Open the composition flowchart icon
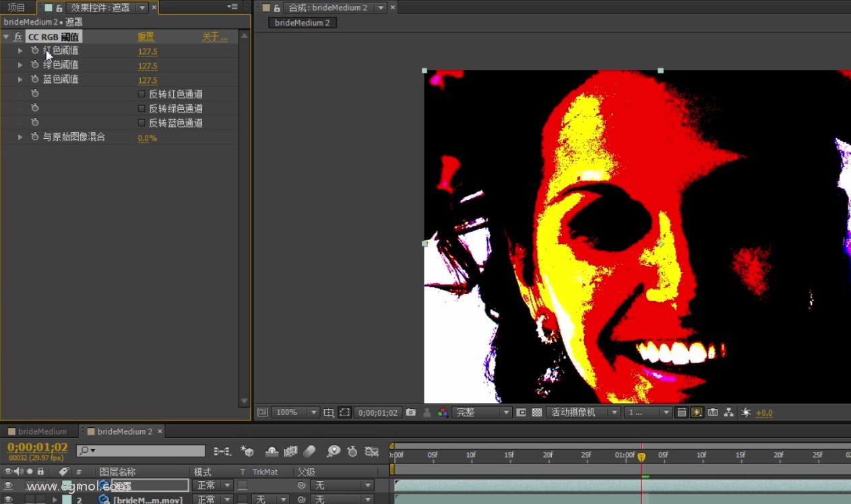Image resolution: width=851 pixels, height=504 pixels. 728,412
